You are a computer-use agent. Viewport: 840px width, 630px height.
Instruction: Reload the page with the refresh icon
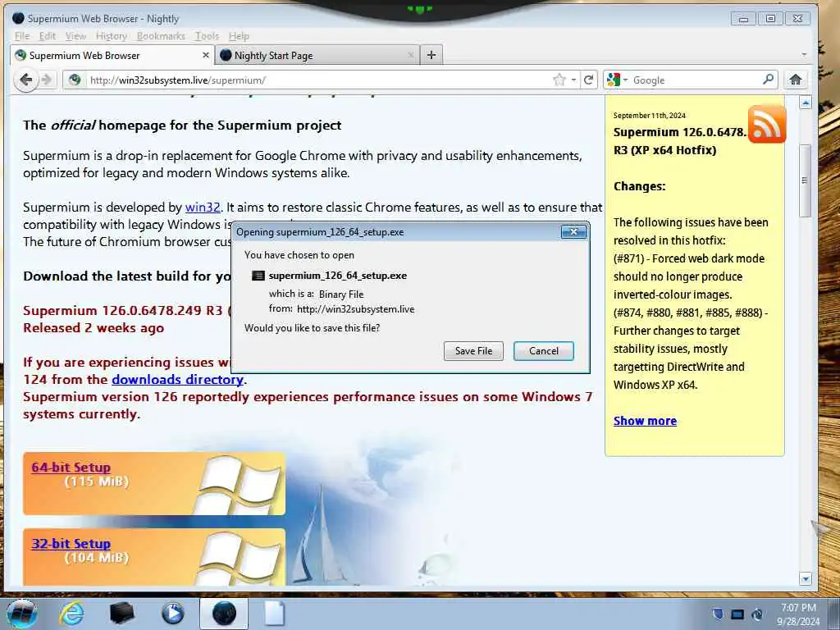tap(588, 80)
